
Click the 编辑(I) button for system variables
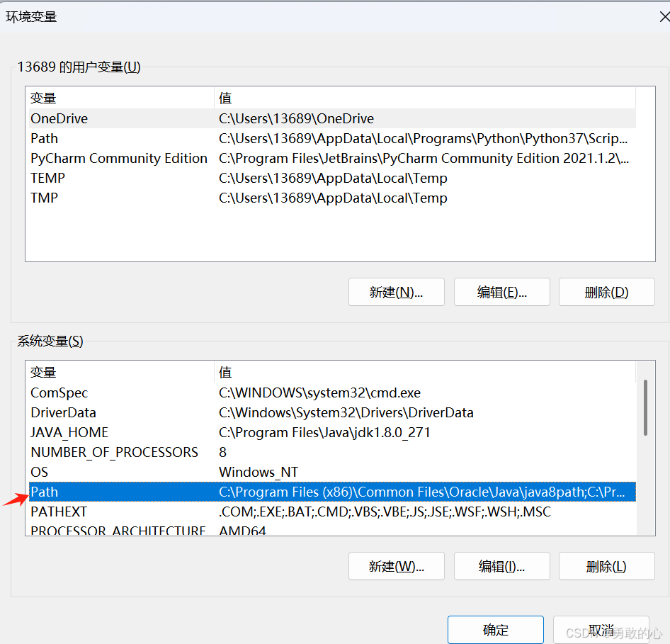click(501, 565)
